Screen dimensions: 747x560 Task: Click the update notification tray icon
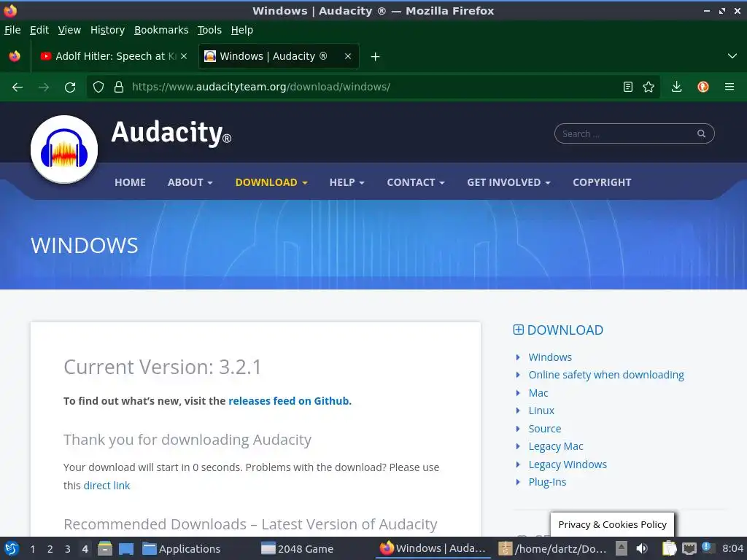coord(708,548)
